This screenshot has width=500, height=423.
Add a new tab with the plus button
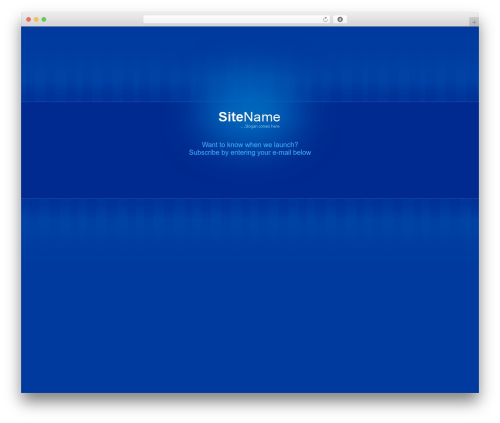coord(474,22)
